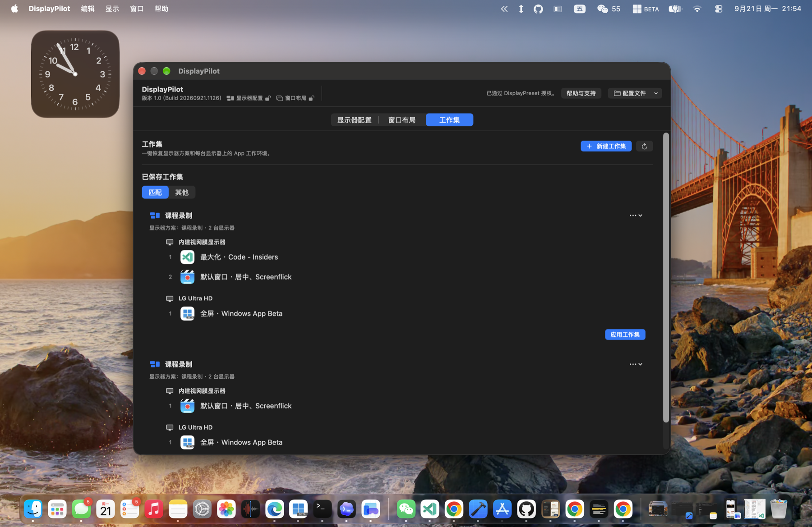
Task: Open the Trash in the Dock
Action: click(x=778, y=509)
